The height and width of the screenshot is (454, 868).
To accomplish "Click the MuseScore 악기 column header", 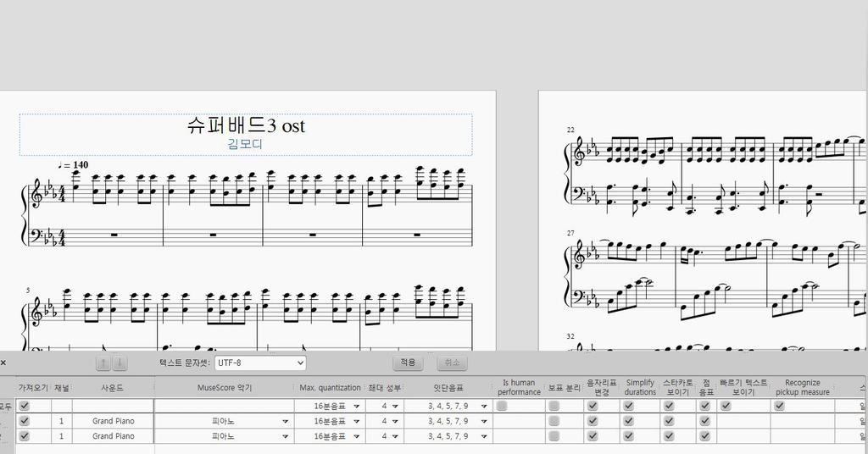I will coord(224,388).
